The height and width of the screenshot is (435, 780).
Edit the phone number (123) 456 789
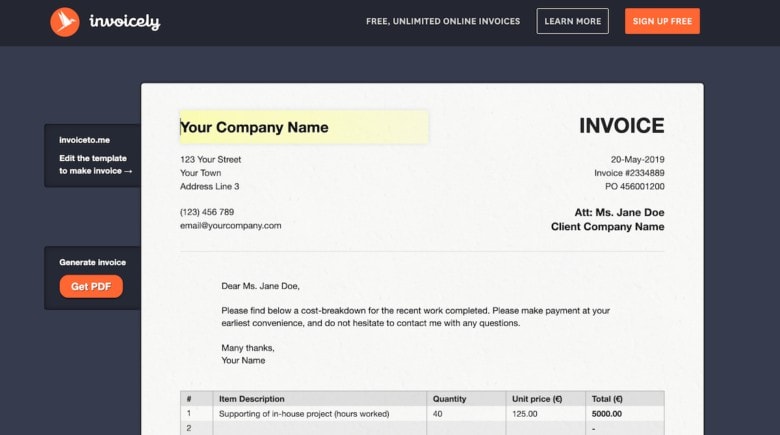(x=207, y=212)
